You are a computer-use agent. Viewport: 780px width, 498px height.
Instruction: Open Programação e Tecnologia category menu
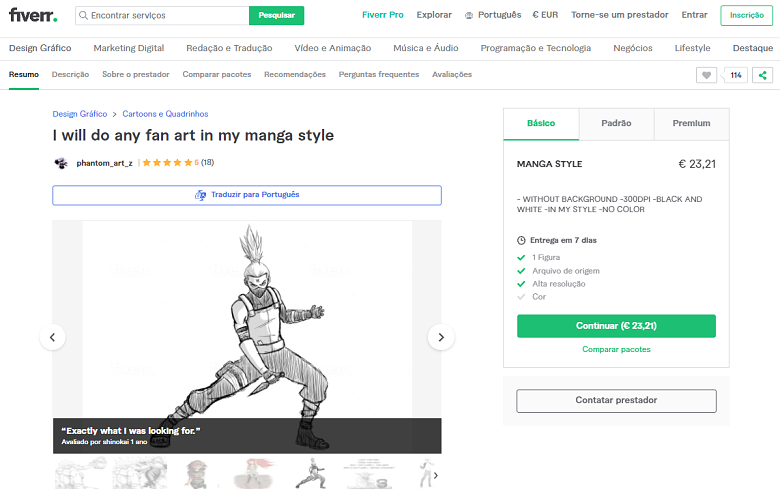536,48
